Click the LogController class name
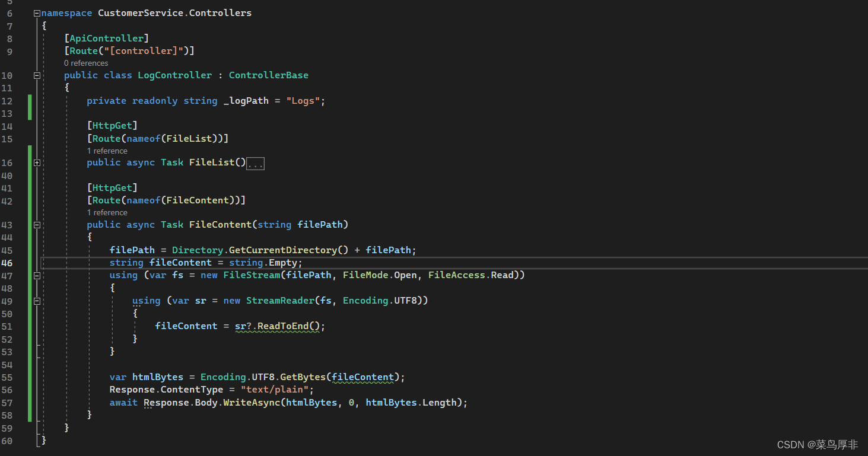 [x=175, y=75]
